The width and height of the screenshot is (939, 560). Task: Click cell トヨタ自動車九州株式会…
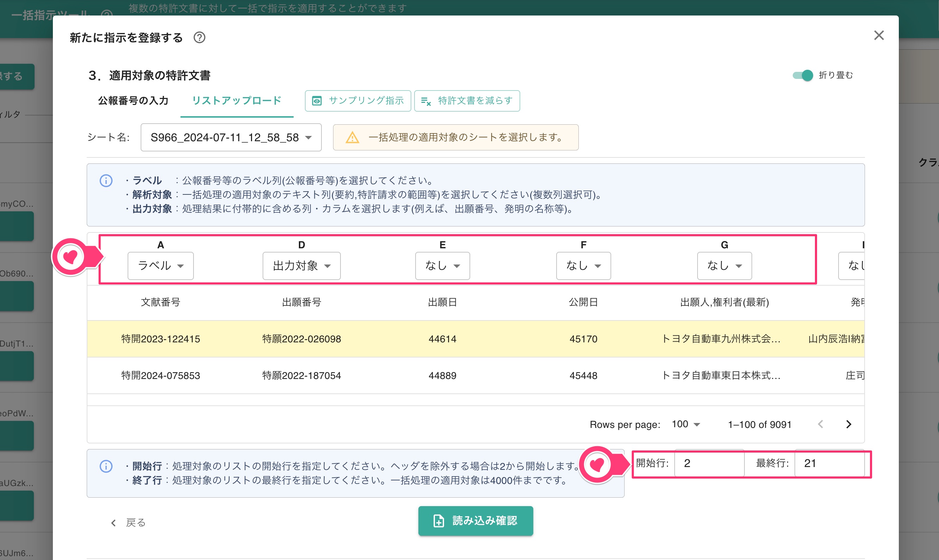point(721,339)
